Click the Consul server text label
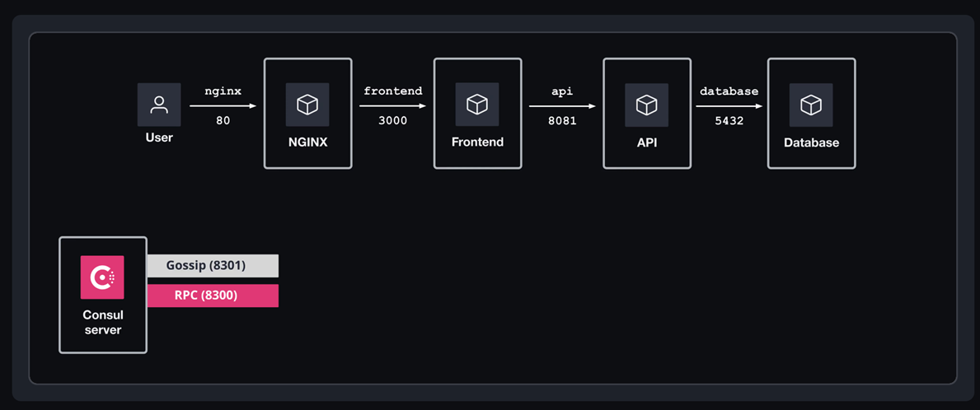 pyautogui.click(x=103, y=323)
